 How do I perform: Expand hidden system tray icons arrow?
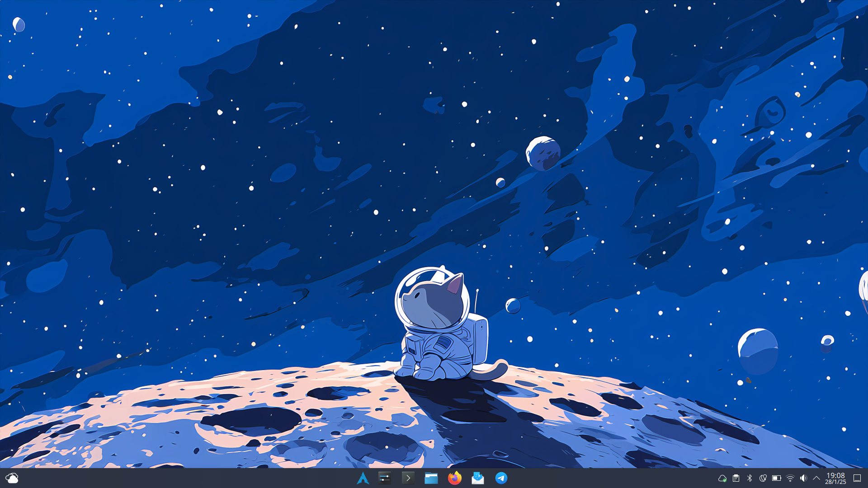click(x=816, y=478)
